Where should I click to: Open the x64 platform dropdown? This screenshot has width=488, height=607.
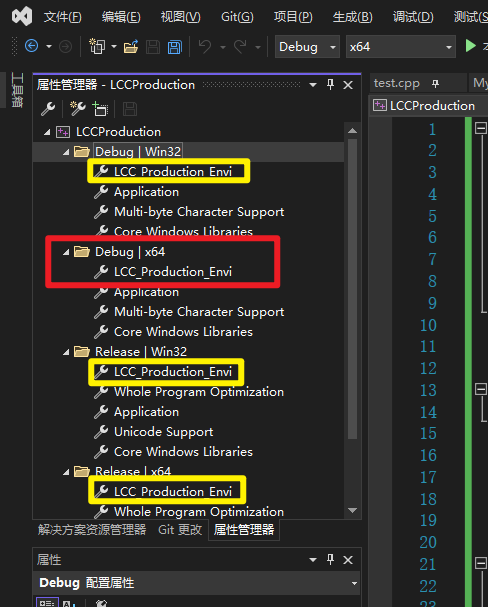401,47
